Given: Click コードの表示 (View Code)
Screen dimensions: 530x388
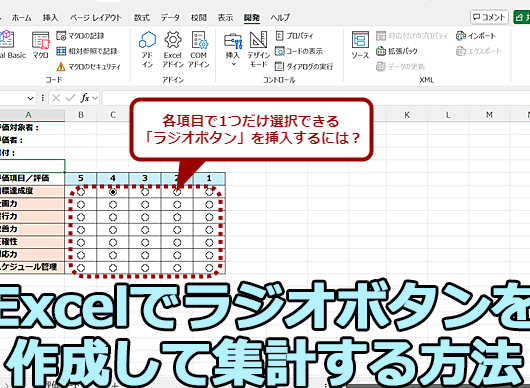Looking at the screenshot, I should (x=299, y=51).
